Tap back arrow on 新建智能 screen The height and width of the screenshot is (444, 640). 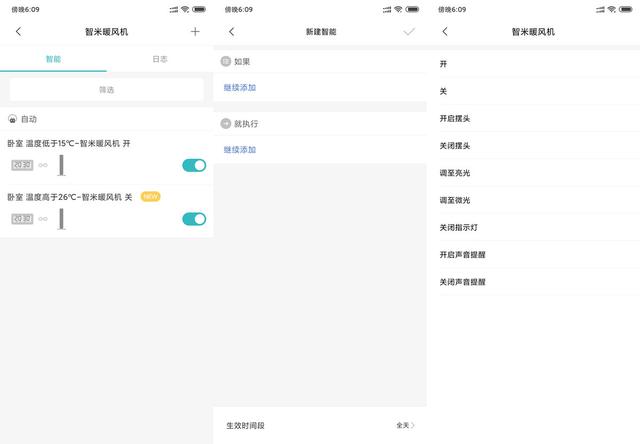231,31
